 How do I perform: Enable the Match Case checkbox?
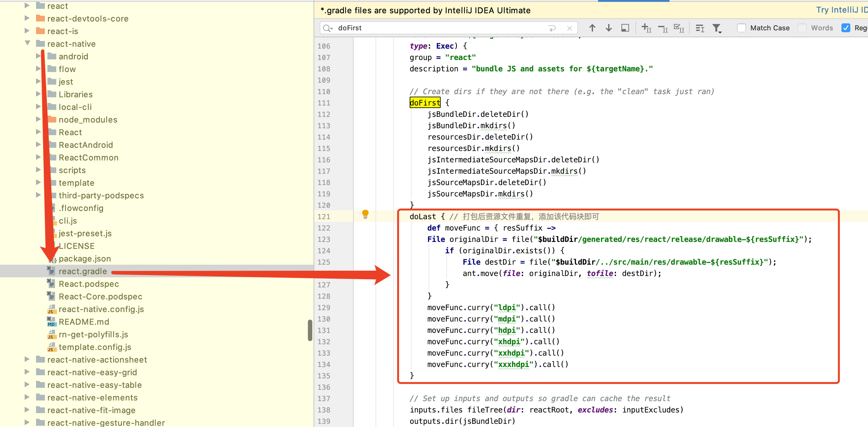pos(741,28)
